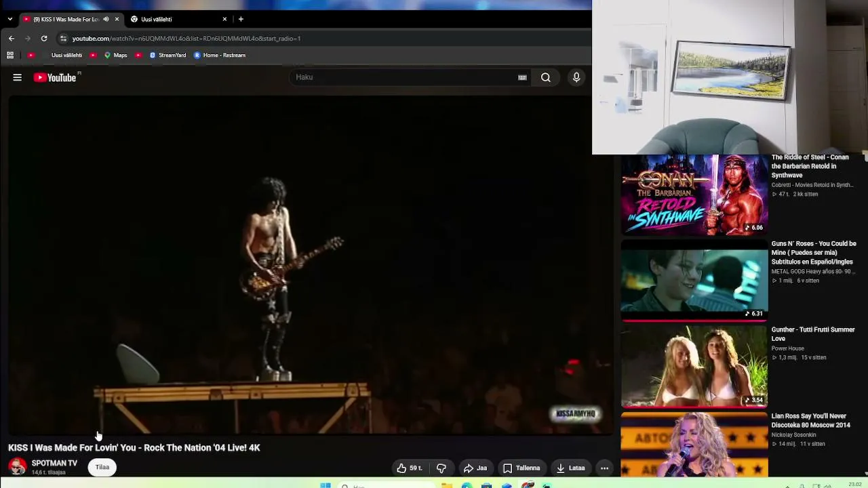Mute the KISS tab audio icon
Image resolution: width=868 pixels, height=488 pixels.
[106, 19]
